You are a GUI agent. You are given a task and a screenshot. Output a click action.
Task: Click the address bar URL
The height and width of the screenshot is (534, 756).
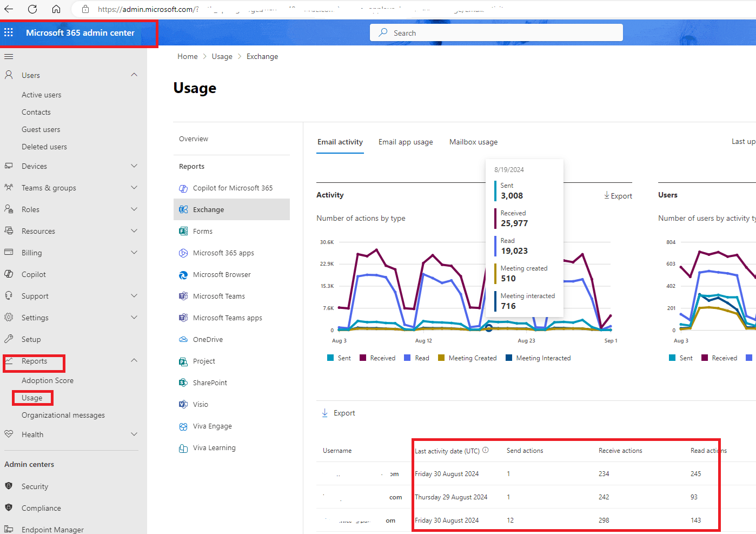coord(148,9)
